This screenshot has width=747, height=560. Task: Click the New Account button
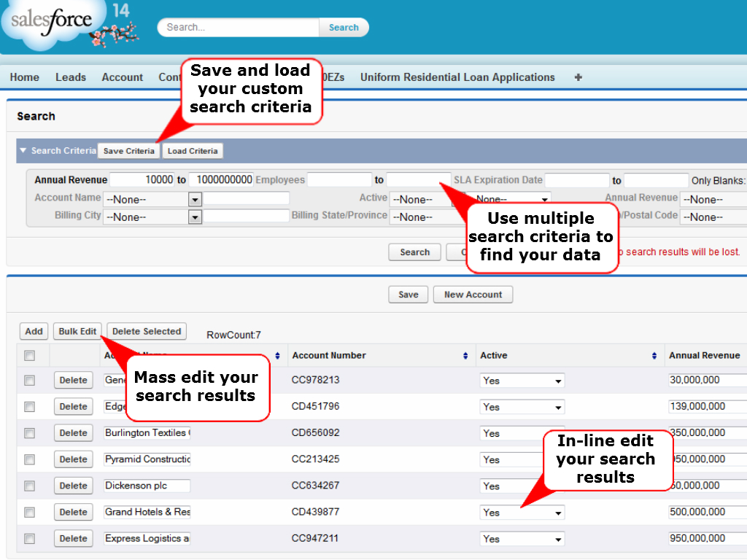point(473,295)
